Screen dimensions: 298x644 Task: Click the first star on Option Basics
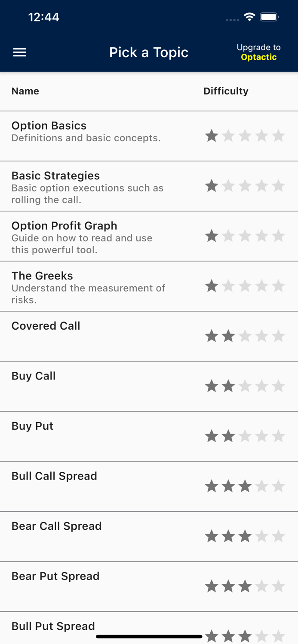click(x=212, y=135)
